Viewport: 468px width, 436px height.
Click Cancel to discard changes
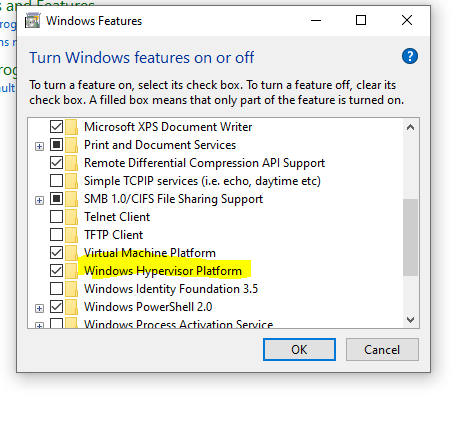[x=382, y=350]
